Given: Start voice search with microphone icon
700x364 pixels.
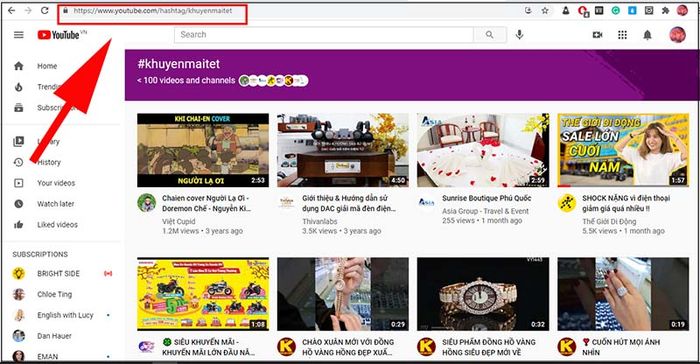Looking at the screenshot, I should pos(519,34).
